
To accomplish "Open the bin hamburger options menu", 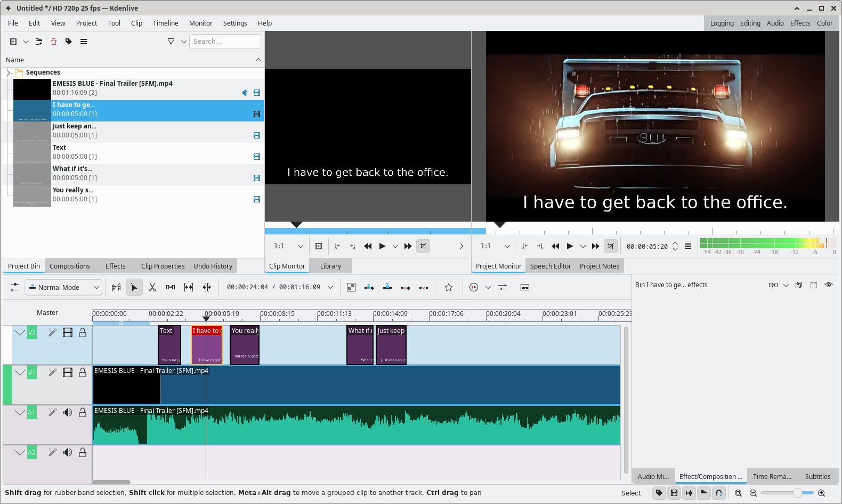I will pyautogui.click(x=84, y=42).
